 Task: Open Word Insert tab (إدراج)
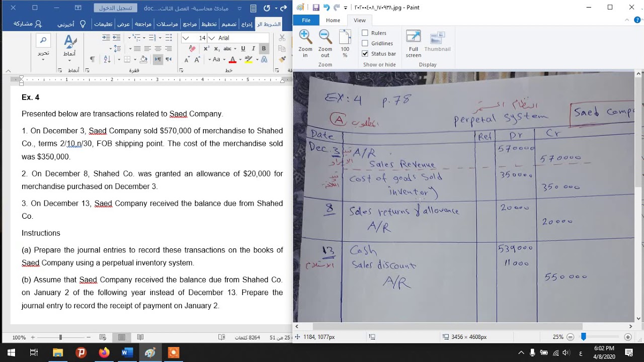247,24
